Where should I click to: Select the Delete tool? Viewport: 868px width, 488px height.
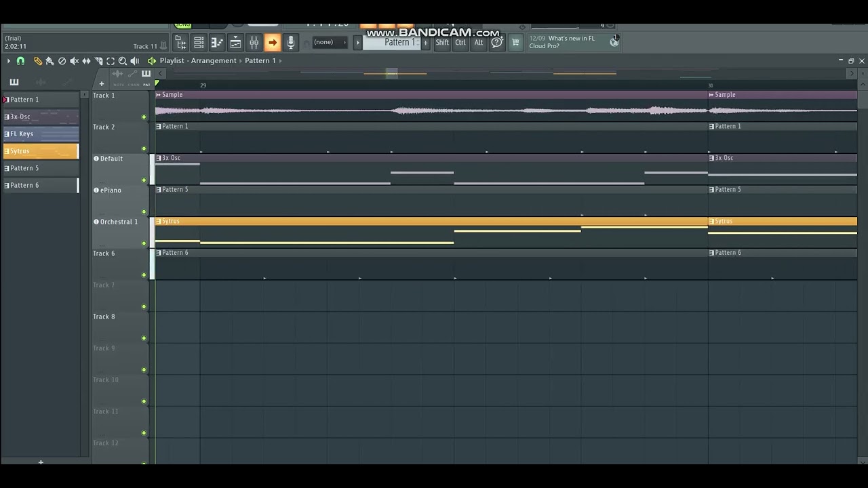click(62, 61)
